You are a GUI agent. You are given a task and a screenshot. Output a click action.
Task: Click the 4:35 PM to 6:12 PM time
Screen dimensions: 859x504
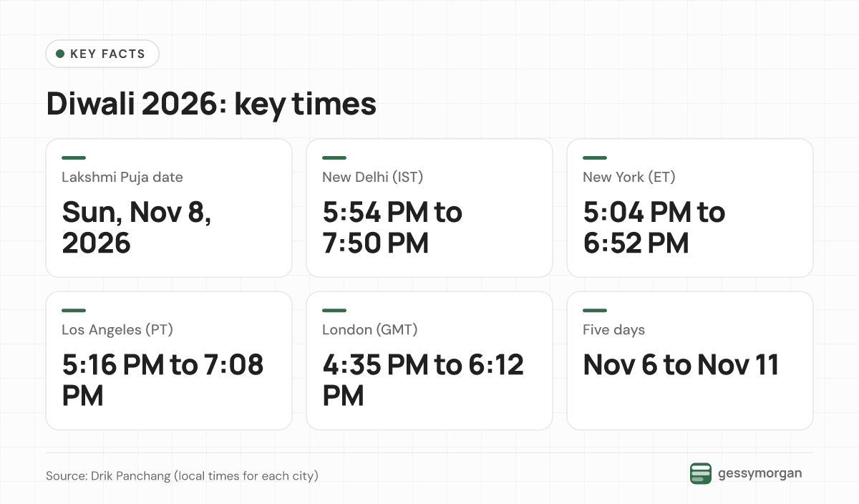pyautogui.click(x=423, y=381)
